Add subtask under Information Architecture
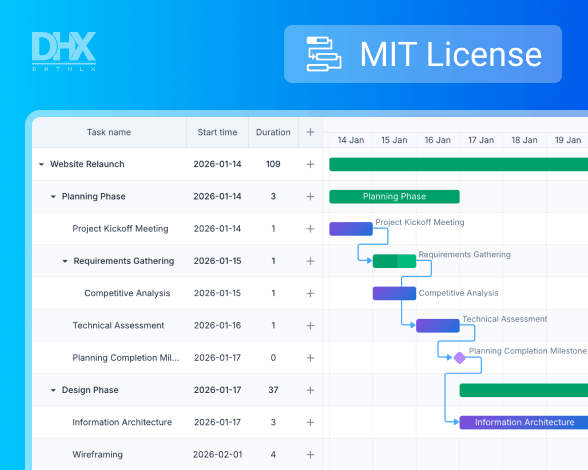The image size is (588, 470). tap(310, 422)
